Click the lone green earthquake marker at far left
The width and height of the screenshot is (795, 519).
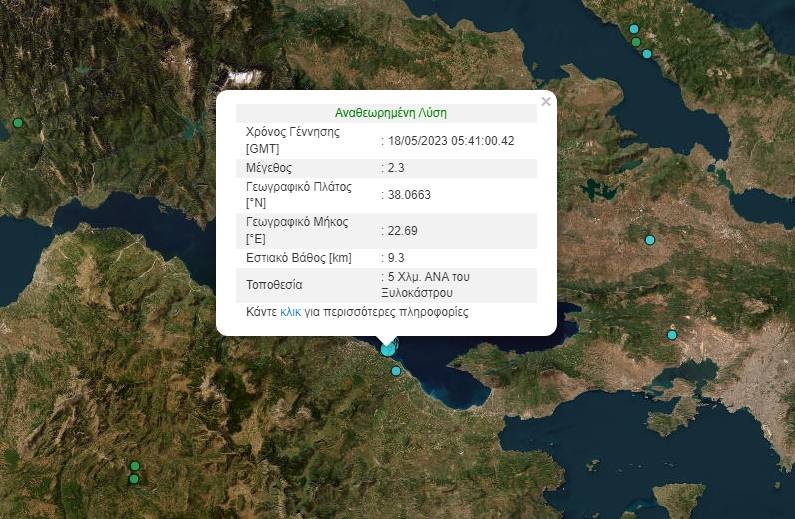click(17, 123)
